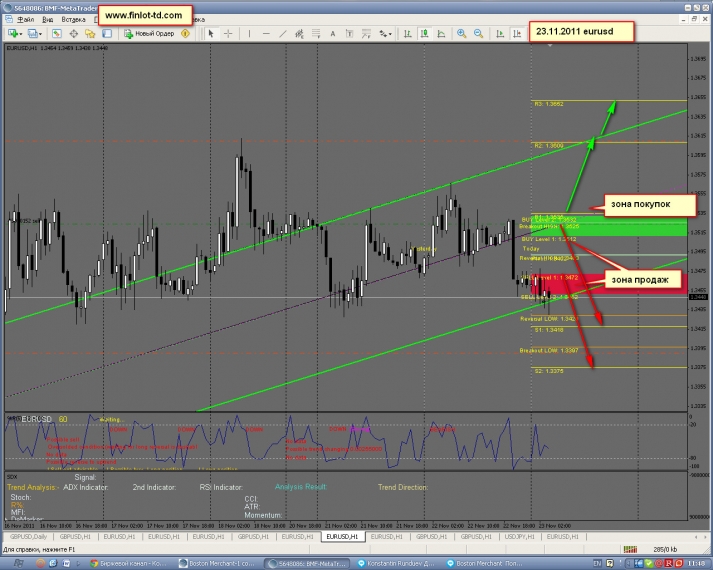Viewport: 713px width, 570px height.
Task: Click the arrows objects tool icon
Action: pos(383,33)
